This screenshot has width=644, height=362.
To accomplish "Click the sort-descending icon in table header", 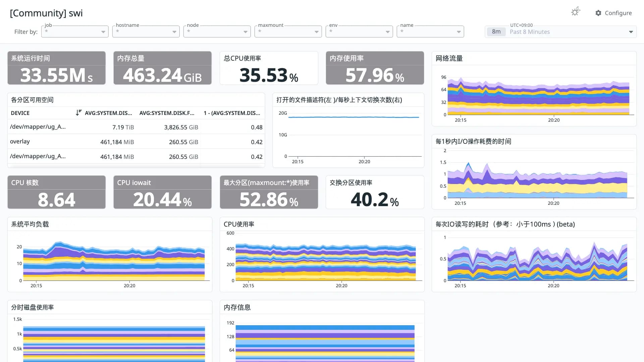I will [78, 113].
